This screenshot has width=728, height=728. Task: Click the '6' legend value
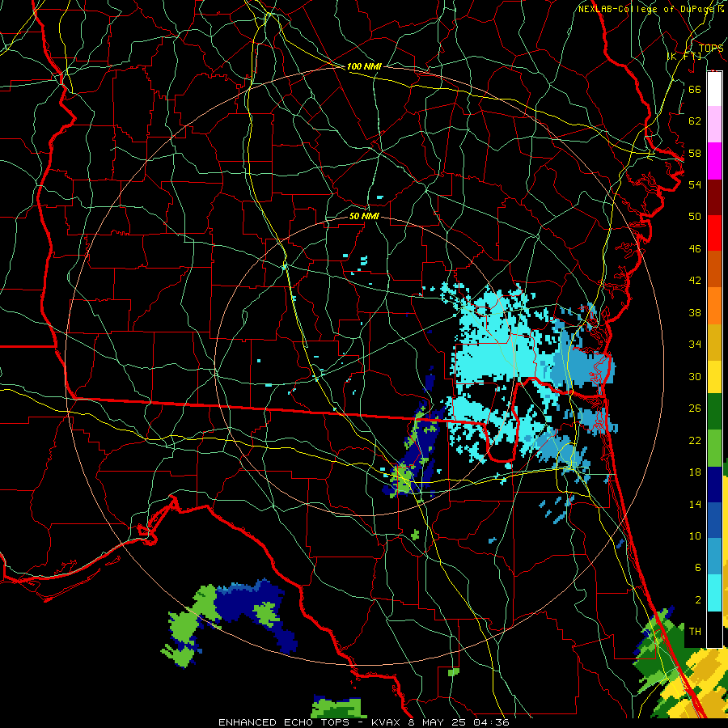(x=697, y=567)
